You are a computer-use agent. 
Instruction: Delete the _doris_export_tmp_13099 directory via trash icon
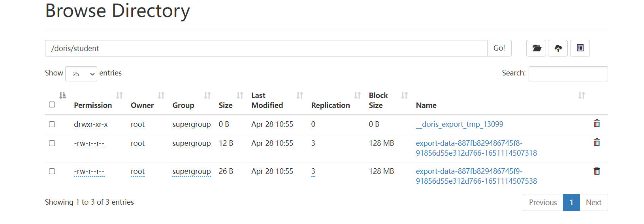click(x=597, y=124)
